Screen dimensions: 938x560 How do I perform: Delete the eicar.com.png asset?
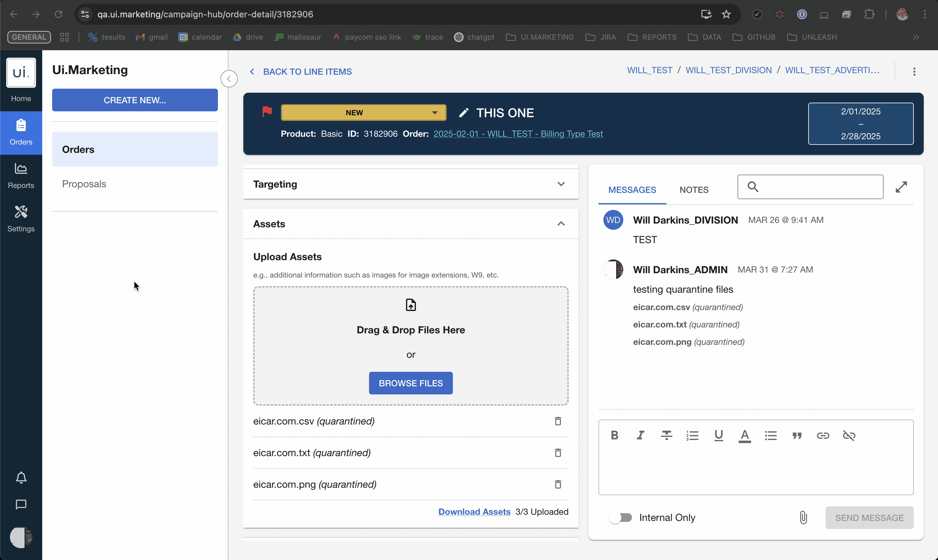click(558, 484)
